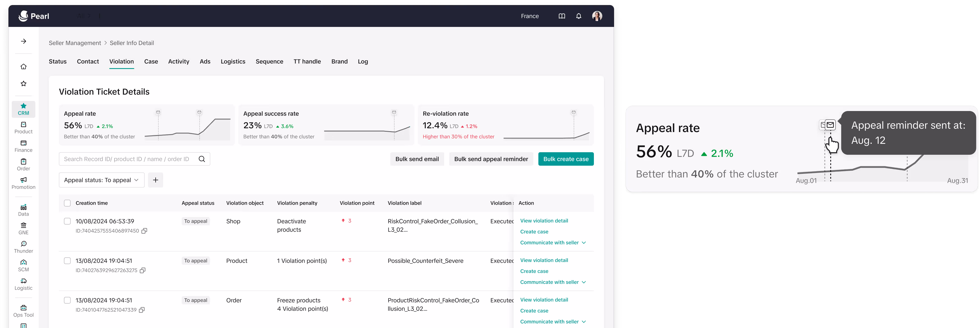Go to Home in the sidebar
Image resolution: width=980 pixels, height=328 pixels.
pyautogui.click(x=24, y=67)
